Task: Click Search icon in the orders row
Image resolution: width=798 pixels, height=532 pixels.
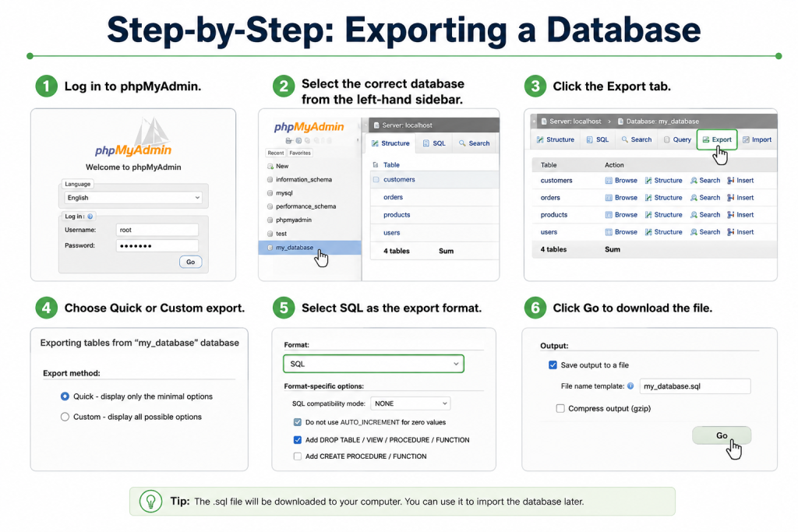Action: coord(693,198)
